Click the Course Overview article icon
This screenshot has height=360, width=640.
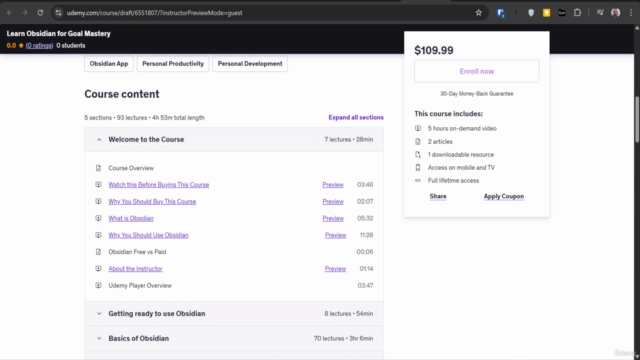tap(98, 168)
